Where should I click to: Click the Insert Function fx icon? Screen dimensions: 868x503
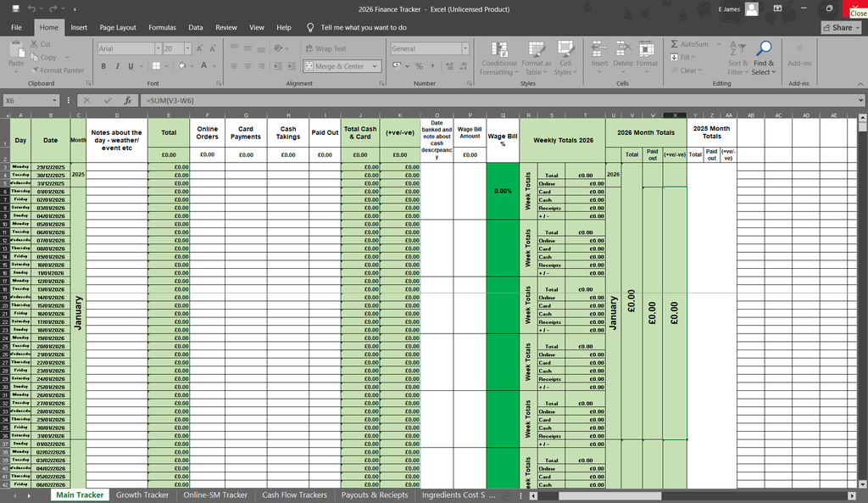(x=130, y=100)
